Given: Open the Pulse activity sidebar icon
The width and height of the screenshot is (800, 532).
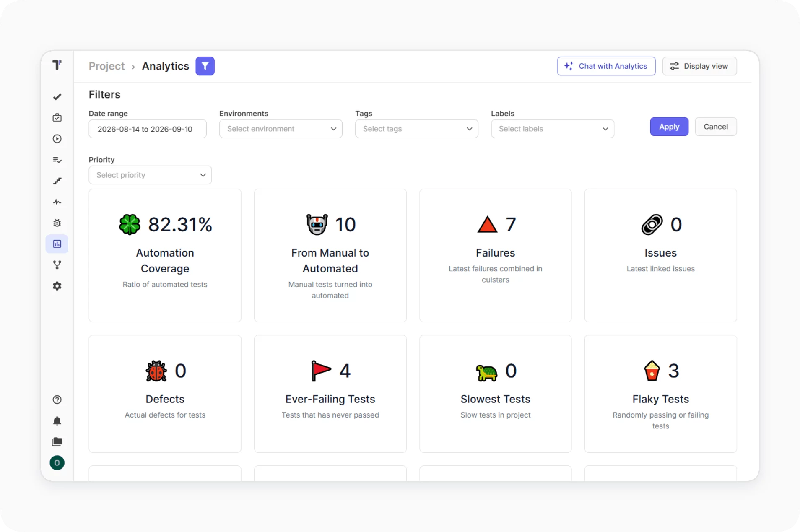Looking at the screenshot, I should pyautogui.click(x=57, y=202).
